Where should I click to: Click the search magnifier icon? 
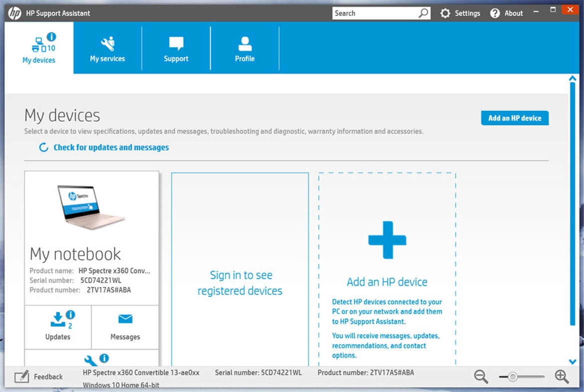pyautogui.click(x=423, y=13)
